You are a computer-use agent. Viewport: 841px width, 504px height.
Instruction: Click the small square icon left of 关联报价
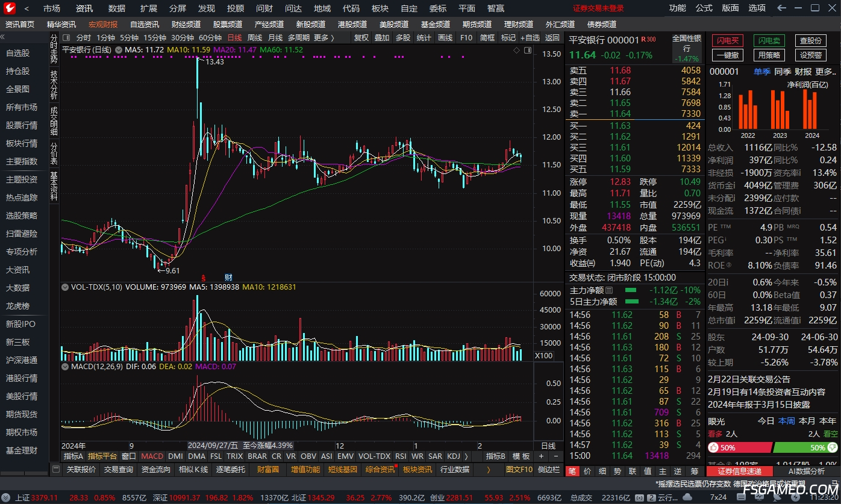(55, 469)
